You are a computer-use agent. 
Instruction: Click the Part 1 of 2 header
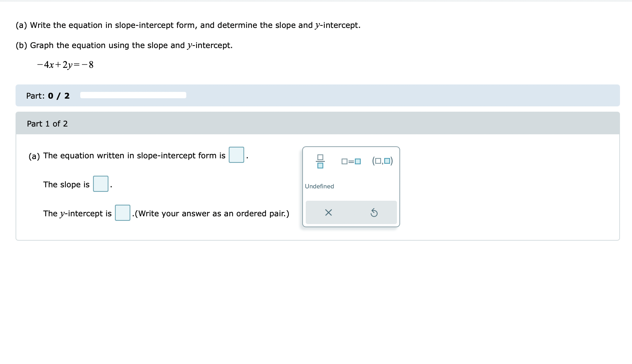tap(318, 123)
